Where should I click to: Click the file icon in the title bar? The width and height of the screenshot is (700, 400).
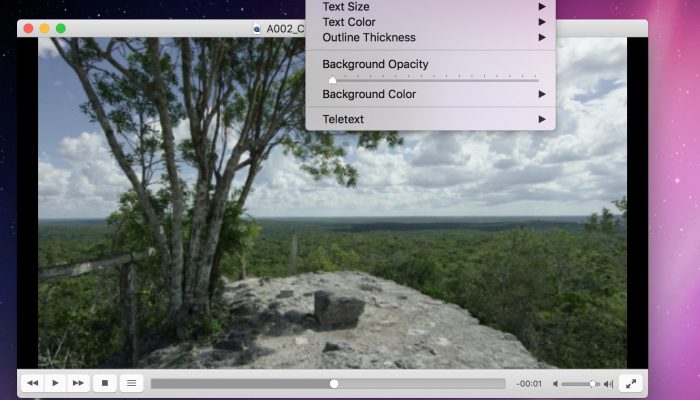pos(257,29)
